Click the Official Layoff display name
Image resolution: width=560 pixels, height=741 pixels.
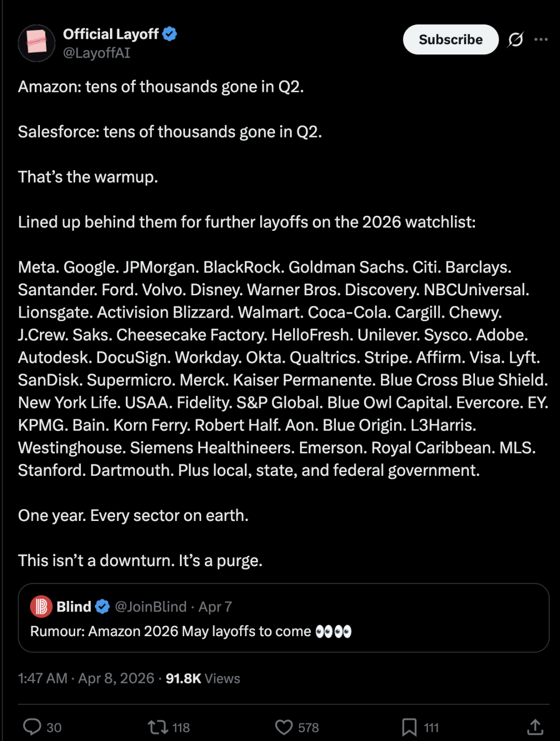pyautogui.click(x=110, y=34)
